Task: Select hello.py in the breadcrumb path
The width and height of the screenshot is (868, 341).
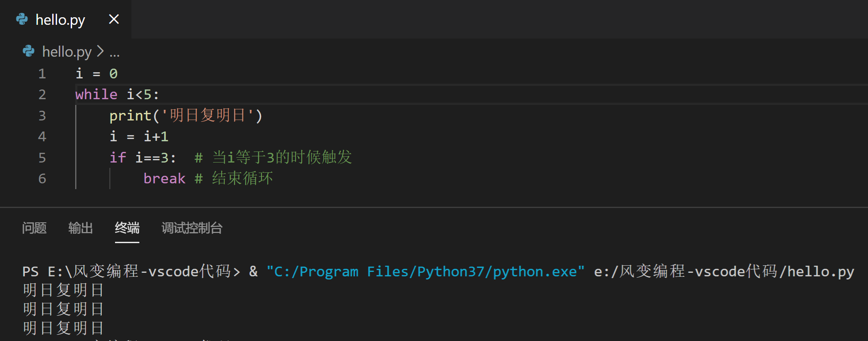Action: coord(67,52)
